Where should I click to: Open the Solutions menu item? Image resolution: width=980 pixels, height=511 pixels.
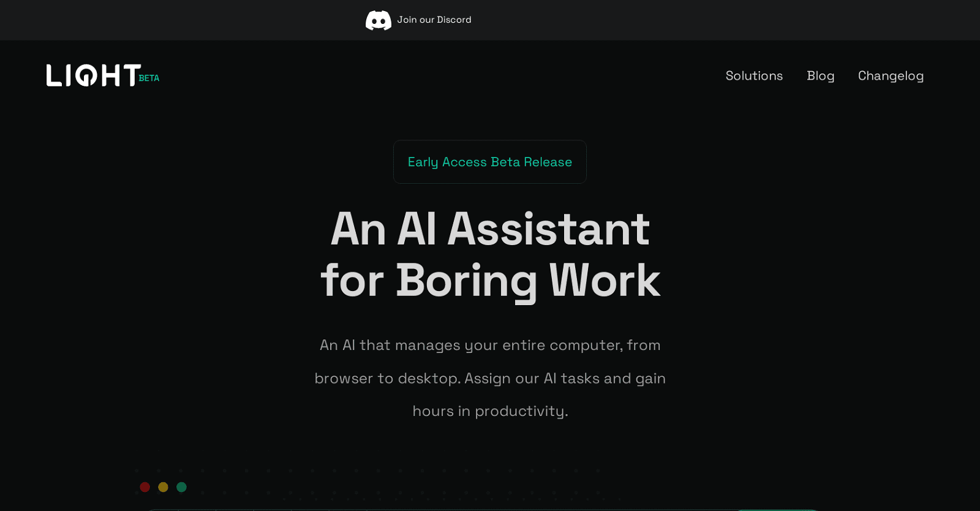tap(754, 75)
